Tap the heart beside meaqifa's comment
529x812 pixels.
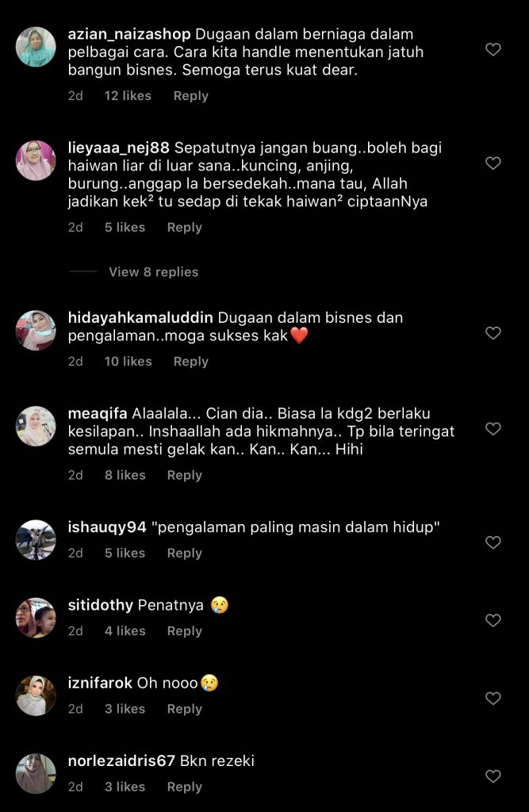493,429
